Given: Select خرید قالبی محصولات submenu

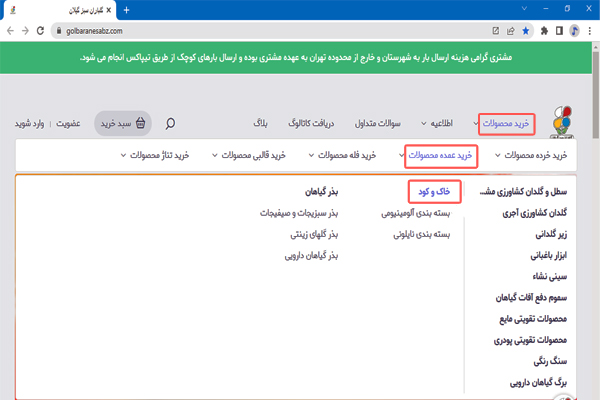Looking at the screenshot, I should (254, 155).
